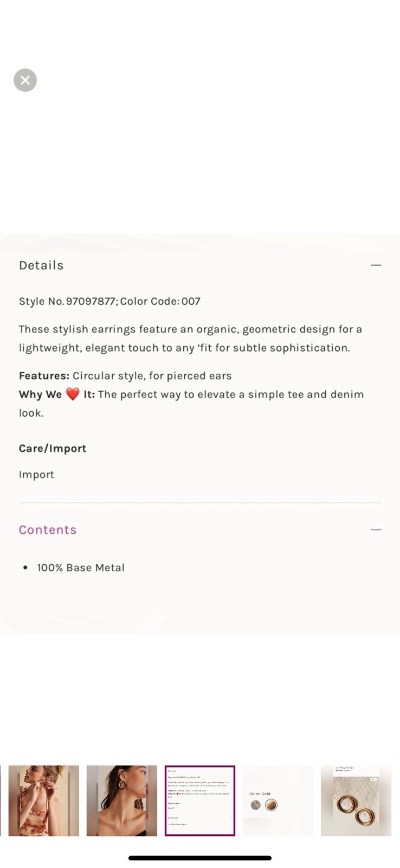
Task: Tap the Care/Import heading
Action: pyautogui.click(x=53, y=449)
